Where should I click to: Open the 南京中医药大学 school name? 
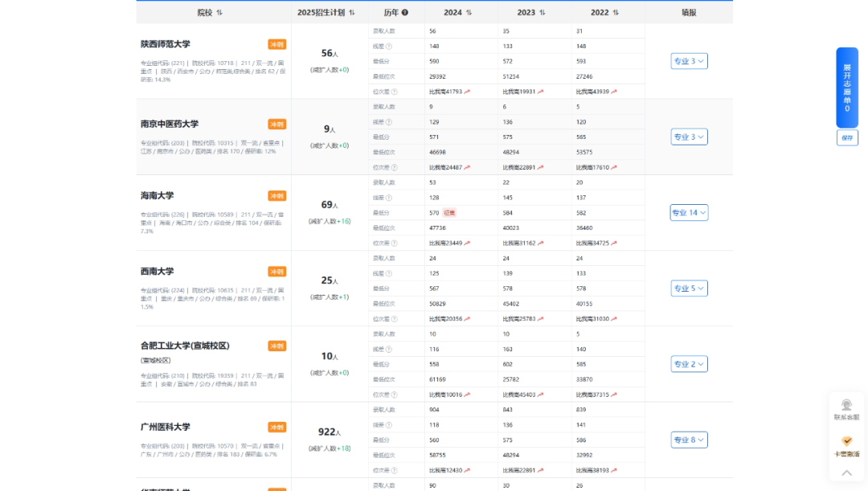click(x=170, y=124)
